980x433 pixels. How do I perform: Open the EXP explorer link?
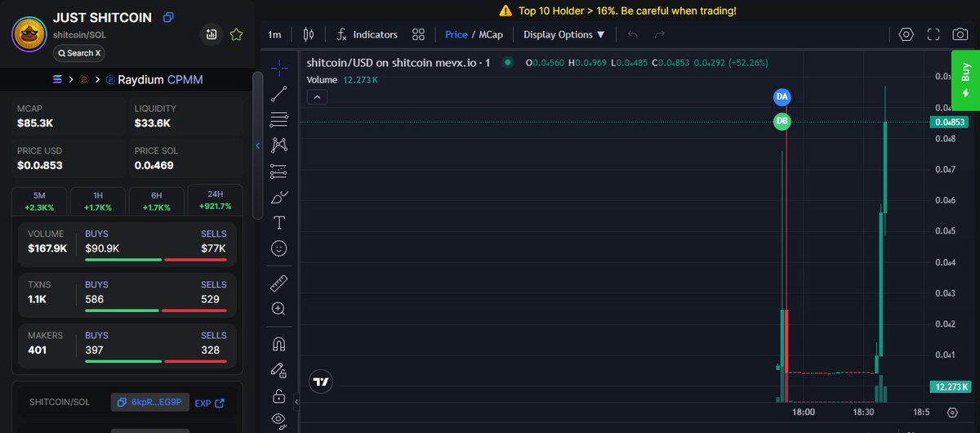pyautogui.click(x=209, y=403)
